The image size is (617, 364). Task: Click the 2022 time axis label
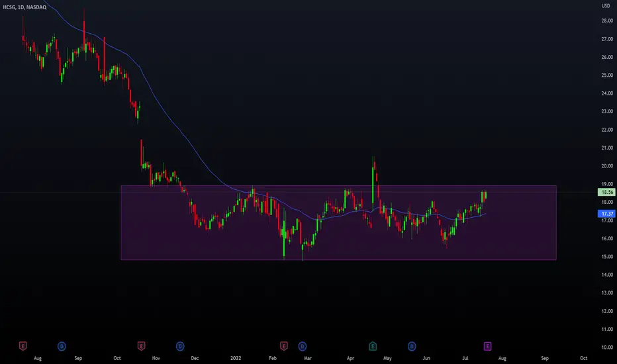point(236,358)
